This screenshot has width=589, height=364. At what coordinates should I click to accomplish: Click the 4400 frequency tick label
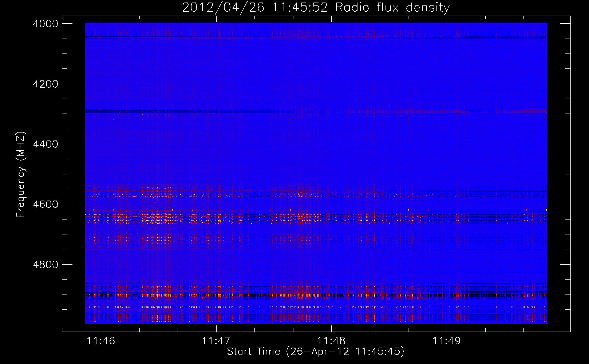click(46, 144)
